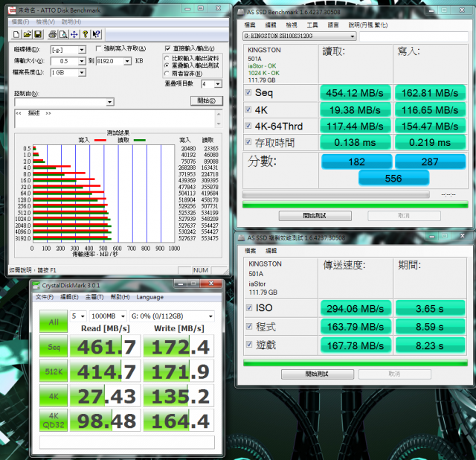This screenshot has width=476, height=460.
Task: Select the Overlapped I/O radio button
Action: pyautogui.click(x=167, y=66)
